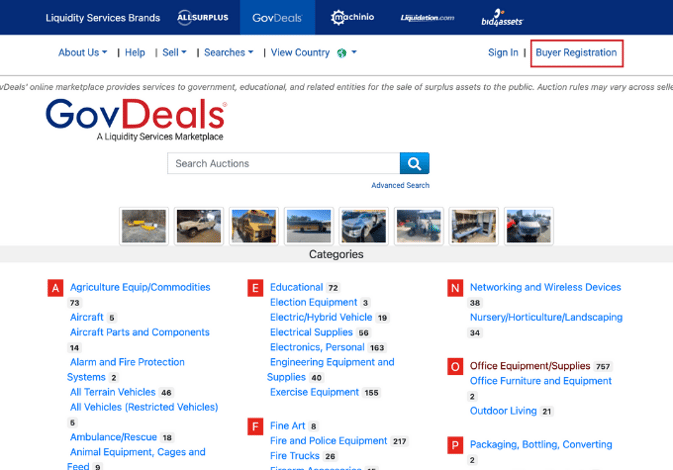Click the red letter E category badge

255,288
